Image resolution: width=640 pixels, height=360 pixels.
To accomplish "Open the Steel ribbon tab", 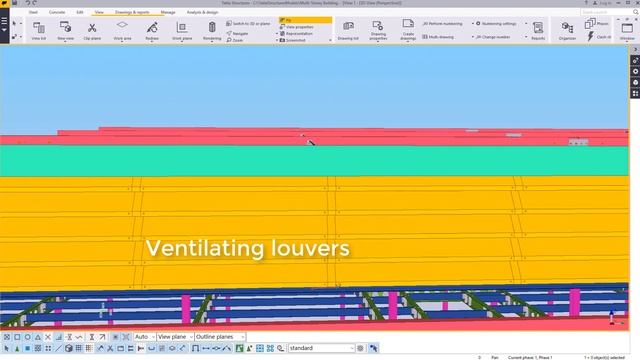I will point(33,12).
